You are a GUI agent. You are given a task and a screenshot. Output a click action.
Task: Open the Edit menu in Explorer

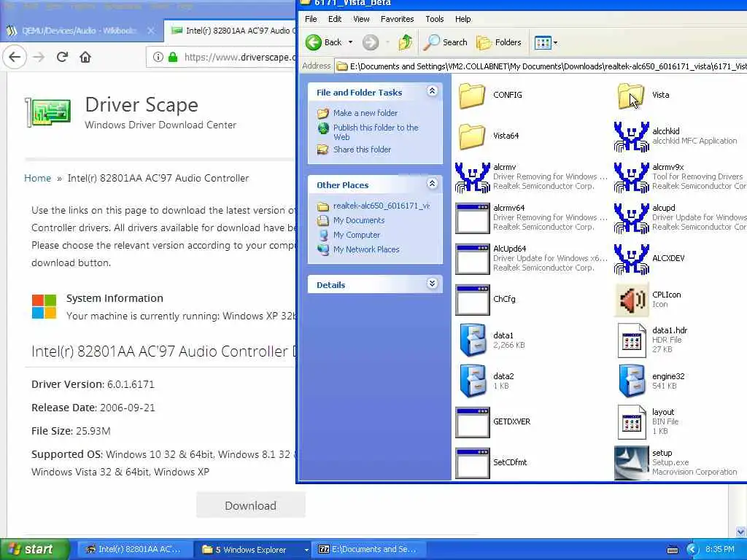click(335, 19)
